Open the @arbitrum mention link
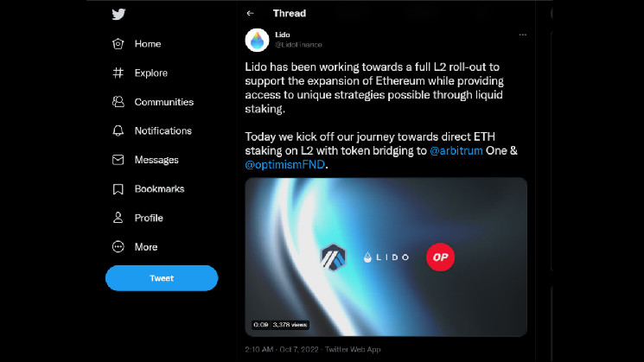The width and height of the screenshot is (644, 362). tap(457, 150)
